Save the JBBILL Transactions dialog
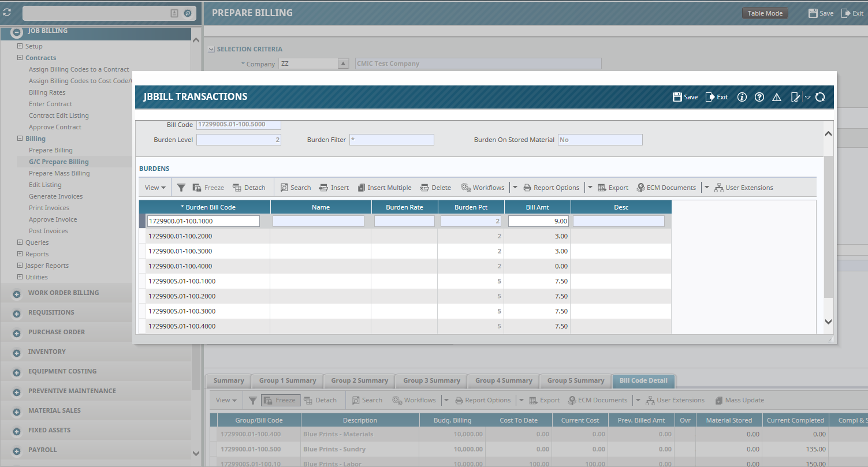 pyautogui.click(x=684, y=97)
